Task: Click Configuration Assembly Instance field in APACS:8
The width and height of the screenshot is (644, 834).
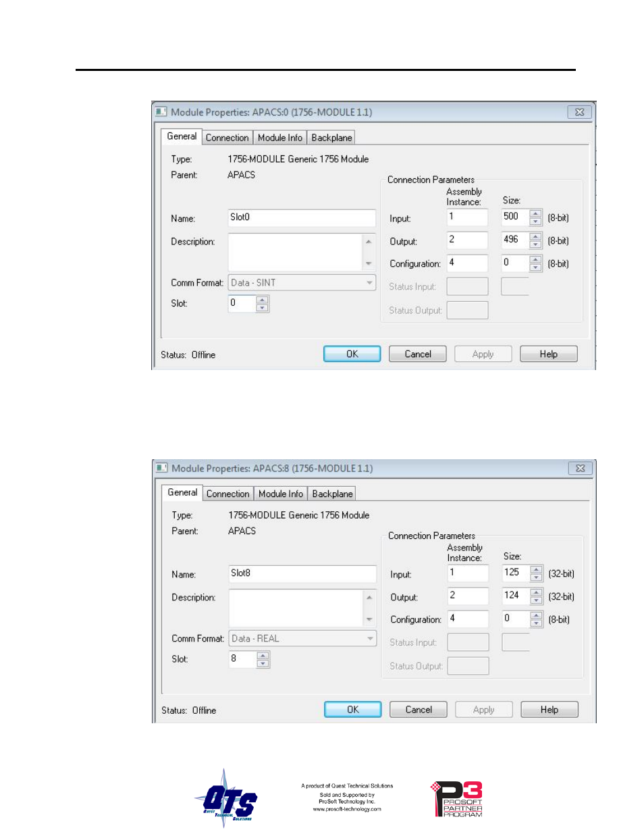Action: point(468,619)
